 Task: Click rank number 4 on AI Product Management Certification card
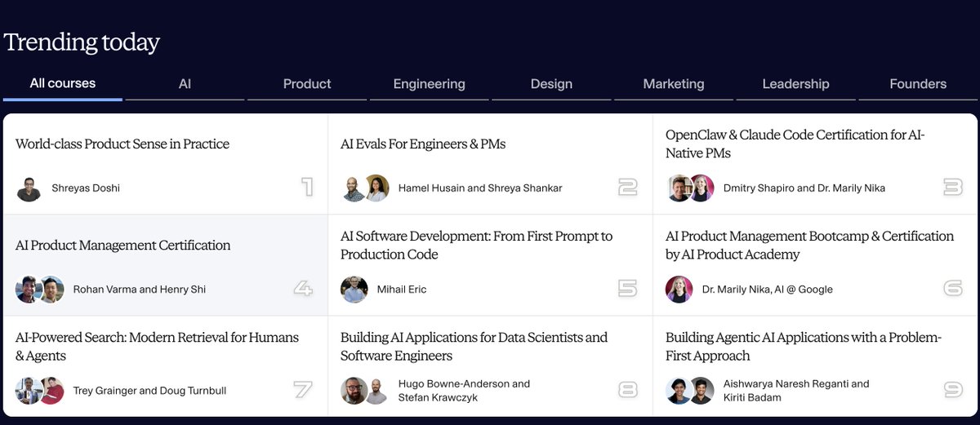point(303,289)
